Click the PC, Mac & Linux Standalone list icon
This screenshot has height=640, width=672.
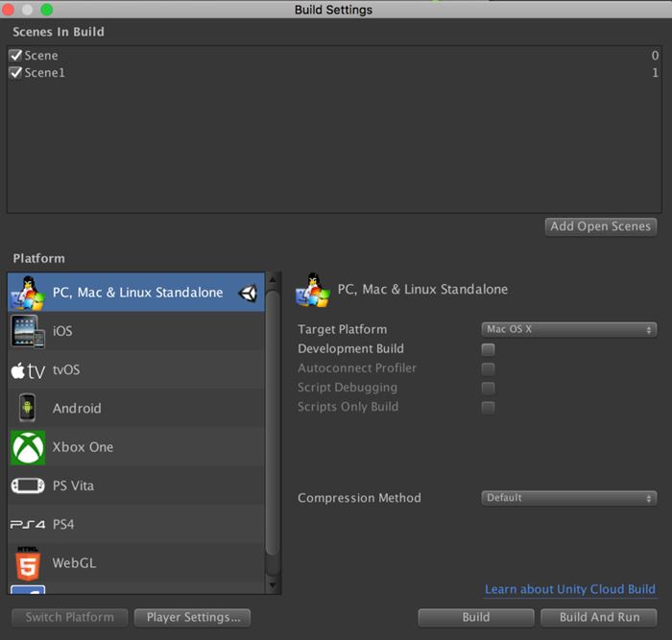(28, 292)
